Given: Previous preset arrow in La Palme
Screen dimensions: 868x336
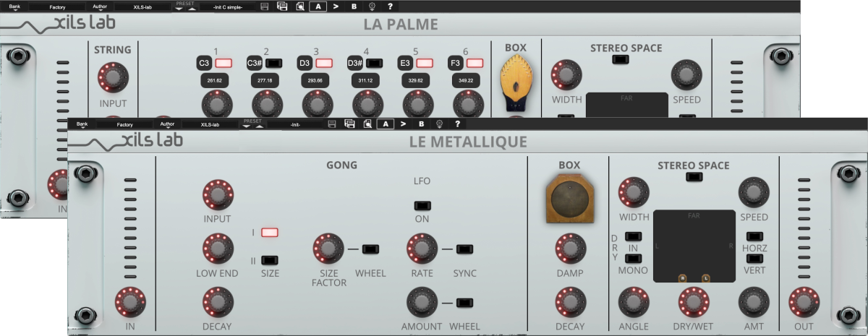Looking at the screenshot, I should coord(179,9).
